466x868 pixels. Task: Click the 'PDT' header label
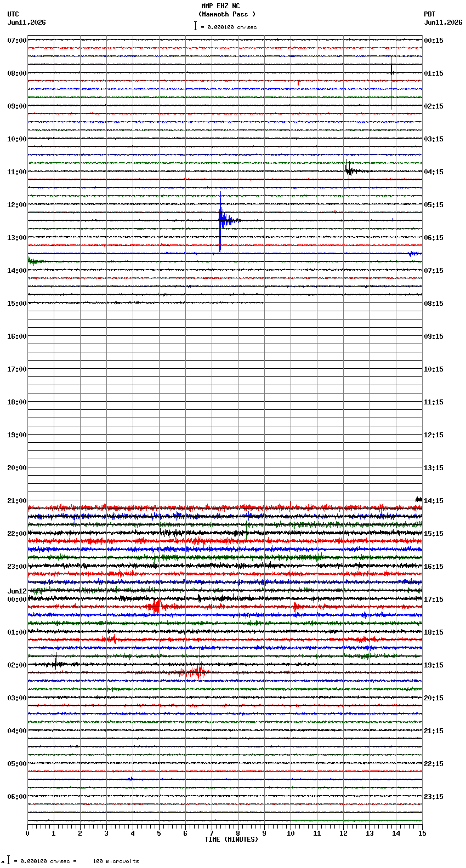pos(429,14)
